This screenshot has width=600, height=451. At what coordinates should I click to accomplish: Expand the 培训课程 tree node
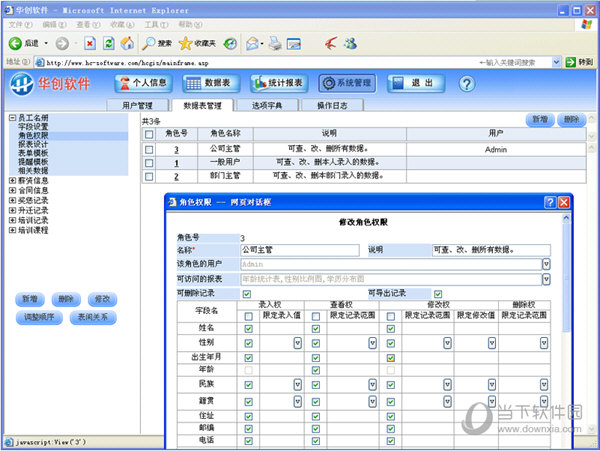pos(13,230)
